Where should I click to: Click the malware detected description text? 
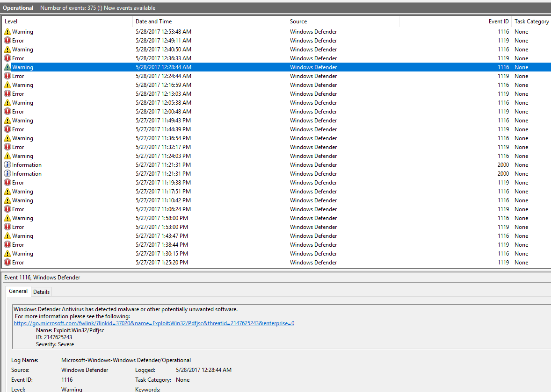coord(125,309)
